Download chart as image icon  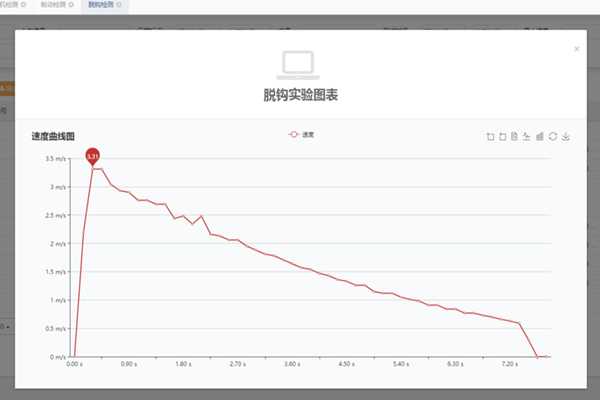click(x=566, y=136)
